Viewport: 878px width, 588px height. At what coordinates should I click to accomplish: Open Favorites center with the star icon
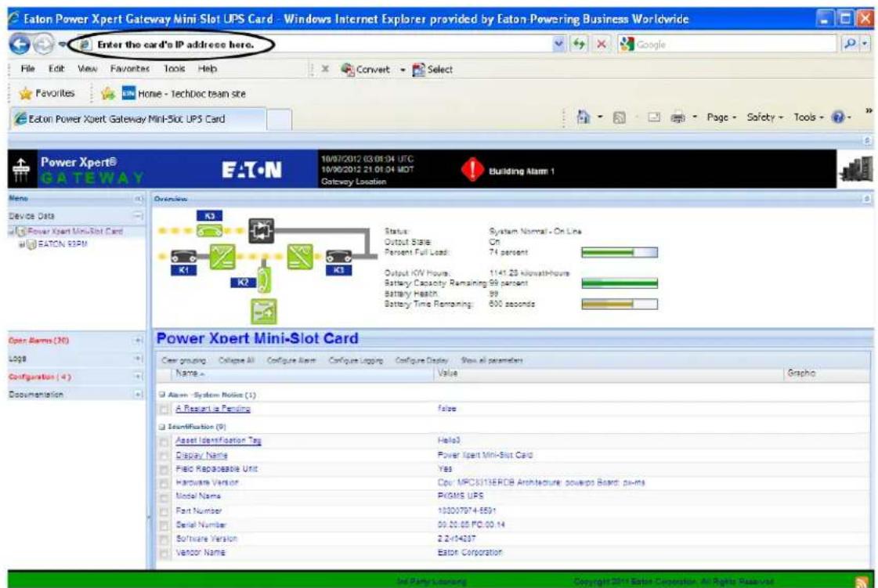tap(25, 93)
